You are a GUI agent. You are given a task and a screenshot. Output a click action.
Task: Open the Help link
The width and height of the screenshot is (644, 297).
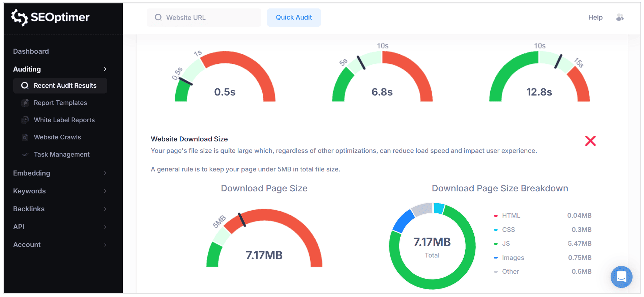tap(595, 18)
